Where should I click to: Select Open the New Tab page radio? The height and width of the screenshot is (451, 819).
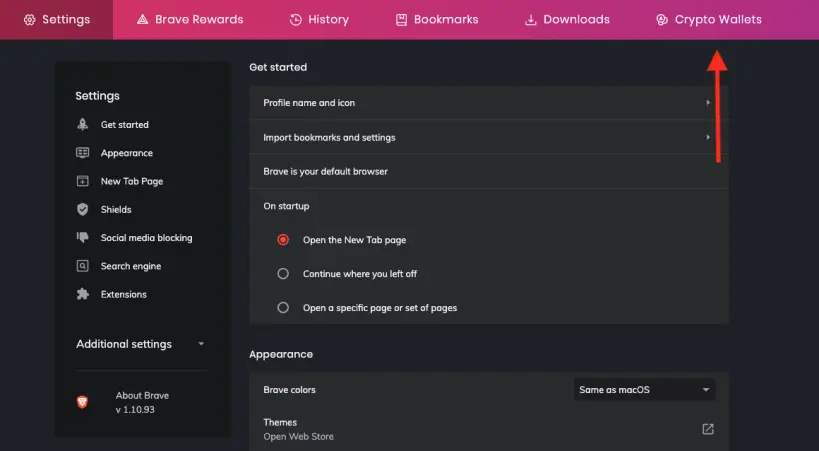pyautogui.click(x=283, y=240)
